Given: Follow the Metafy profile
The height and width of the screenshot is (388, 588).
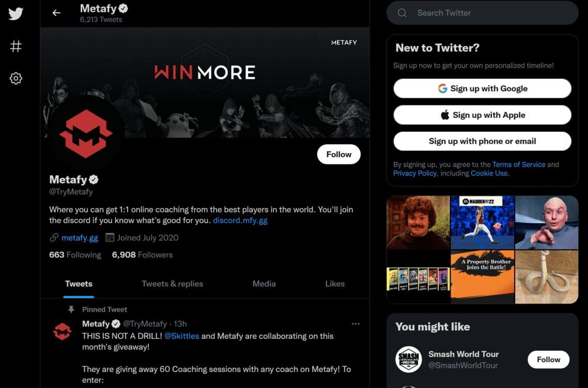Looking at the screenshot, I should (x=338, y=154).
